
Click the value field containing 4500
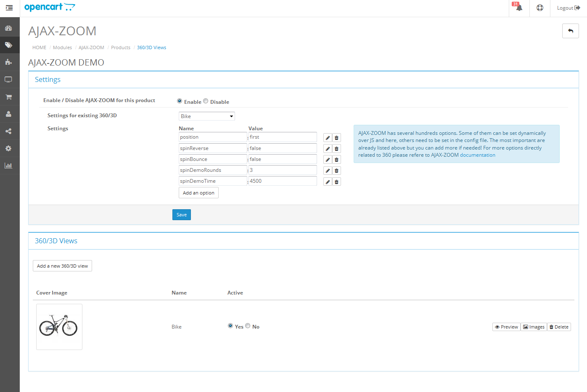[283, 181]
